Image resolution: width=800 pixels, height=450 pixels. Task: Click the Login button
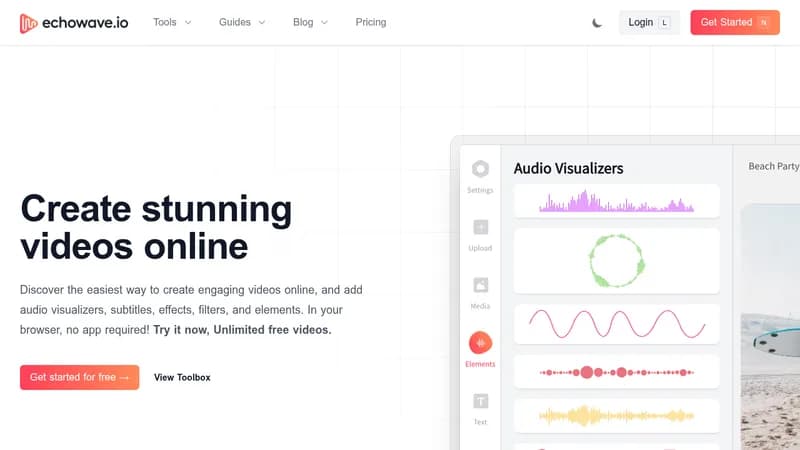(x=649, y=22)
